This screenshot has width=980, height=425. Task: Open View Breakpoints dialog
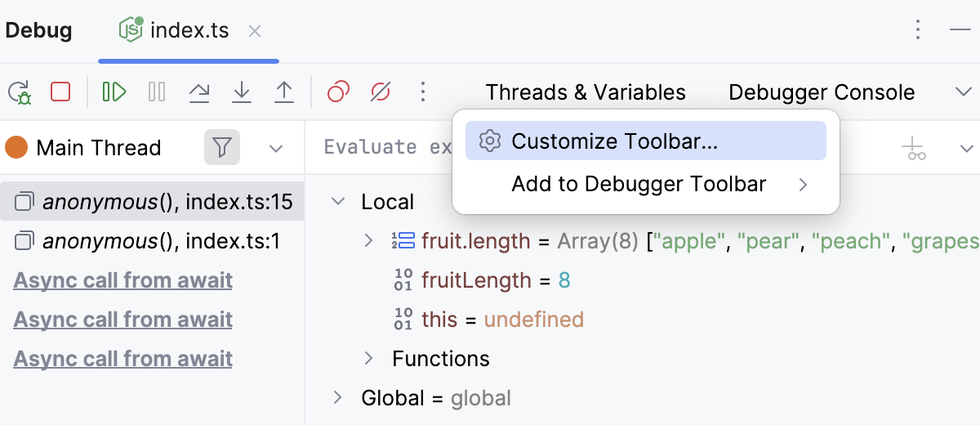338,92
